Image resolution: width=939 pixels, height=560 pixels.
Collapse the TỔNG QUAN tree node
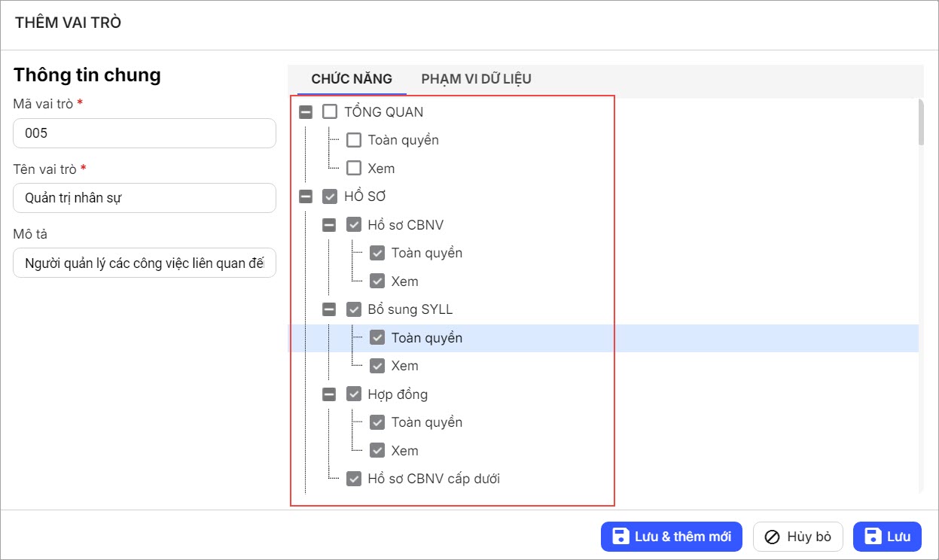tap(305, 112)
